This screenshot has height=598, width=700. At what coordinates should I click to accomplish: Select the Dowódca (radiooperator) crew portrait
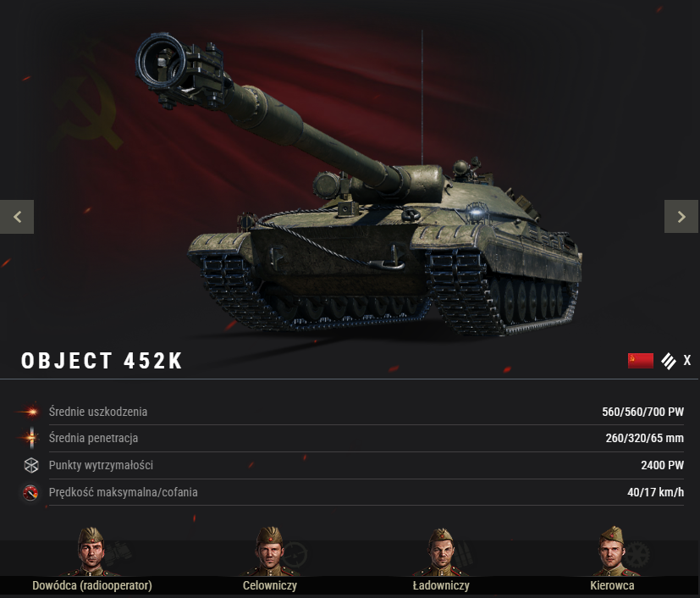92,552
